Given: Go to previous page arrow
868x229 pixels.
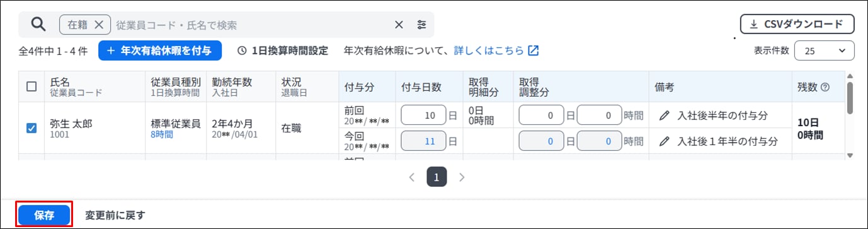Looking at the screenshot, I should point(411,177).
